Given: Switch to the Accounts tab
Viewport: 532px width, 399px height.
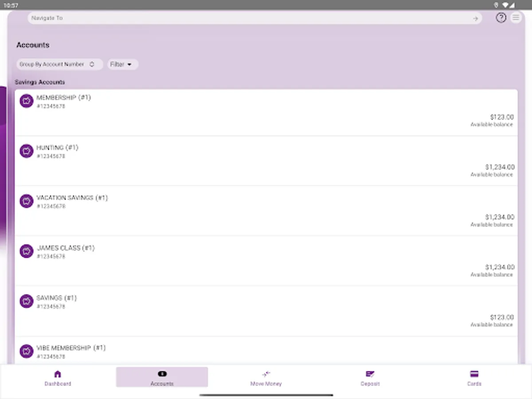Looking at the screenshot, I should click(162, 377).
